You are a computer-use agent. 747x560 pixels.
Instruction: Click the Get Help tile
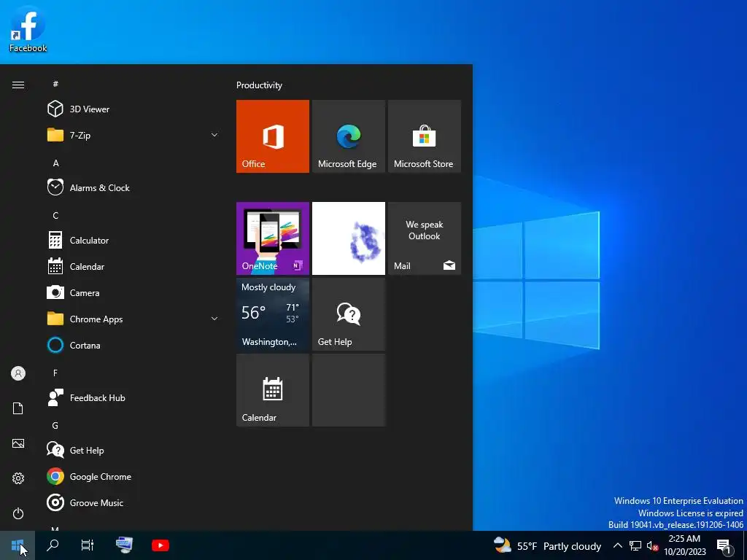click(x=348, y=314)
